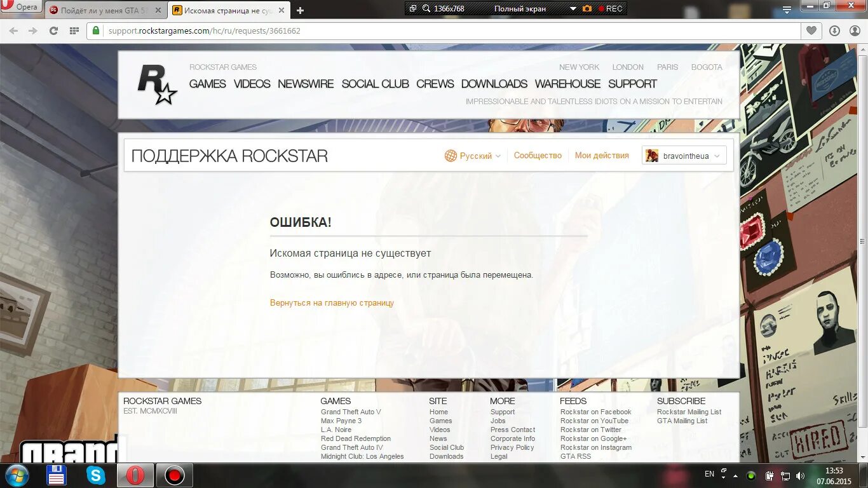Click the EN language indicator in tray
The width and height of the screenshot is (868, 488).
710,474
